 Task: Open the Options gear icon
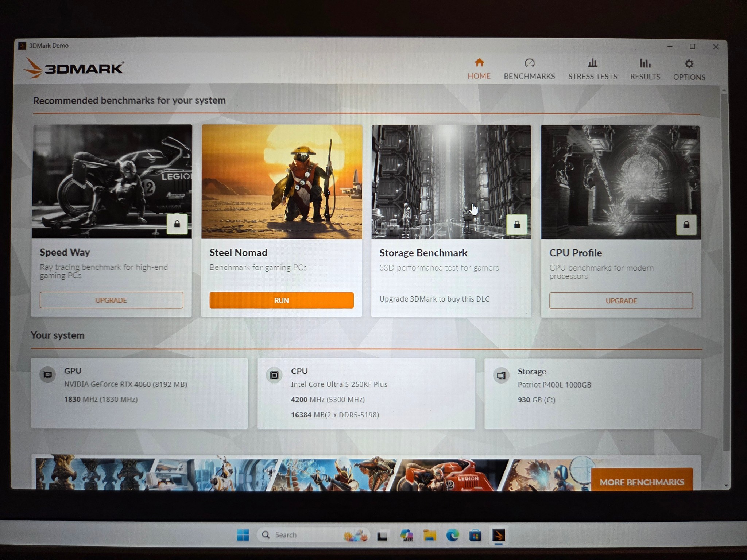[689, 64]
